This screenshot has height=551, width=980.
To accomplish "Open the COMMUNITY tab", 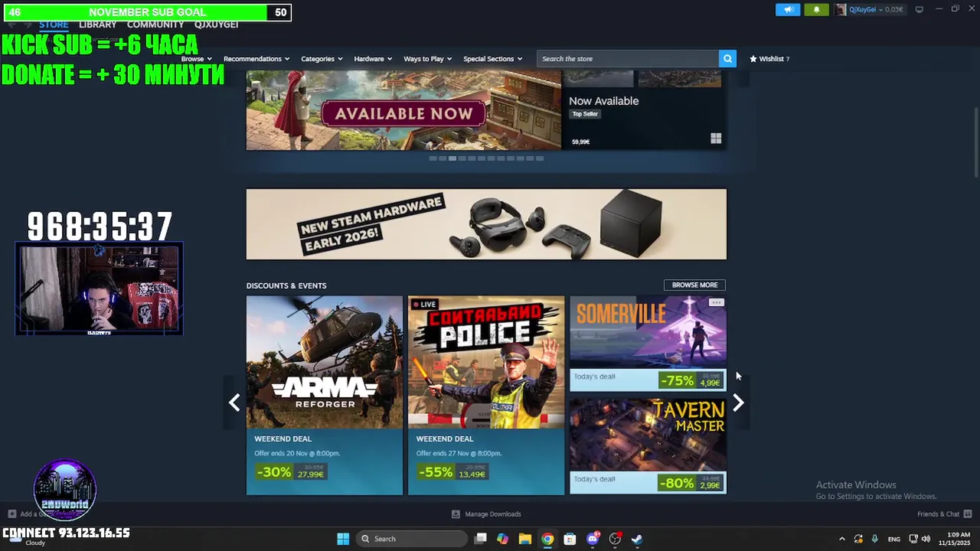I will [155, 24].
